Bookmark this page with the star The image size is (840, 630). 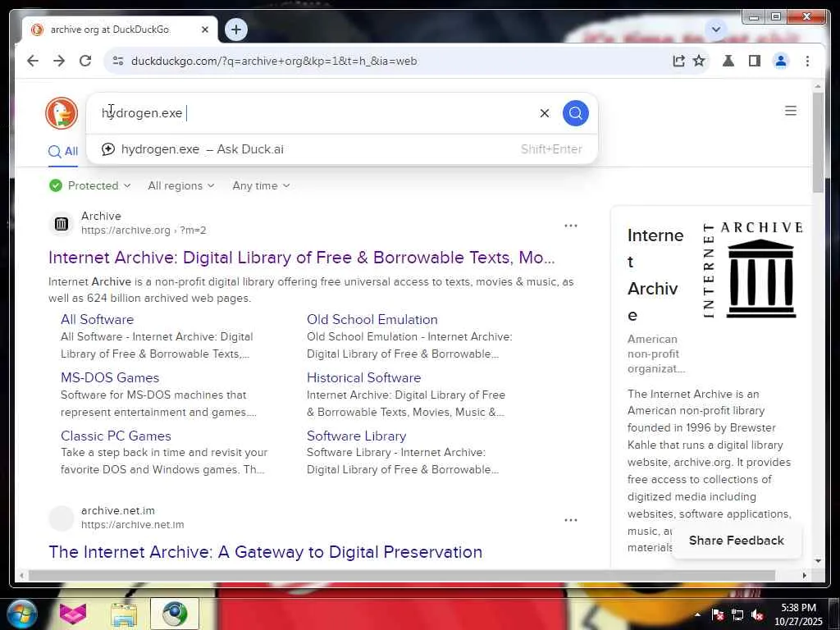699,61
